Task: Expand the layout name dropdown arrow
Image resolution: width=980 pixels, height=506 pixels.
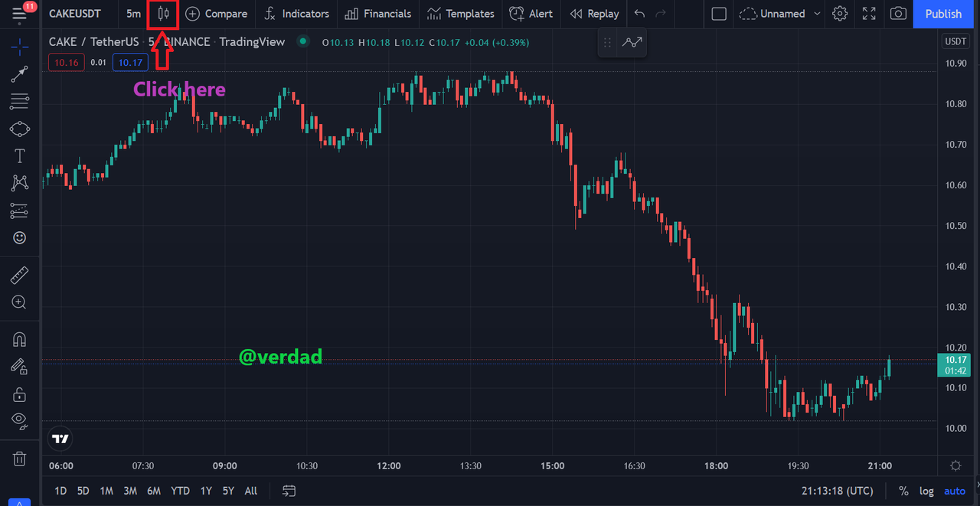Action: [817, 14]
